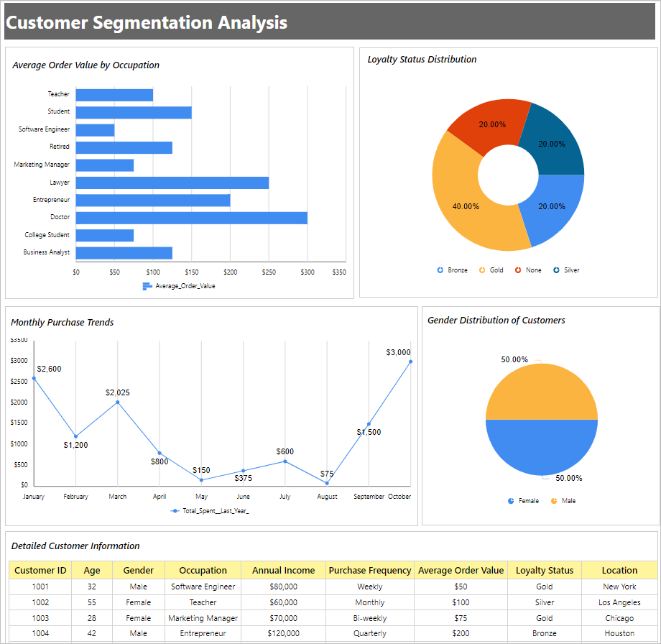661x644 pixels.
Task: Click the Female legend icon
Action: [x=511, y=500]
